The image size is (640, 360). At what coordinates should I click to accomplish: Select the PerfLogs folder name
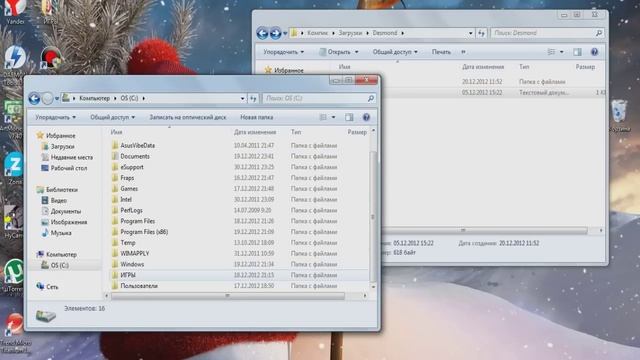[x=131, y=210]
